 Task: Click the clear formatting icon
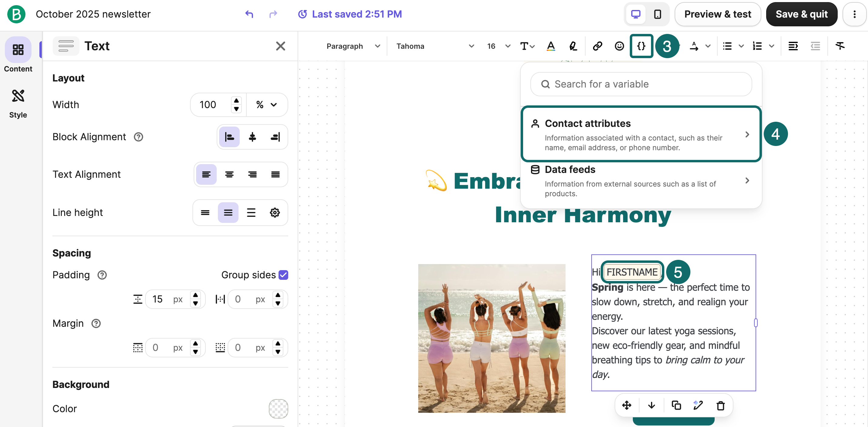click(840, 46)
